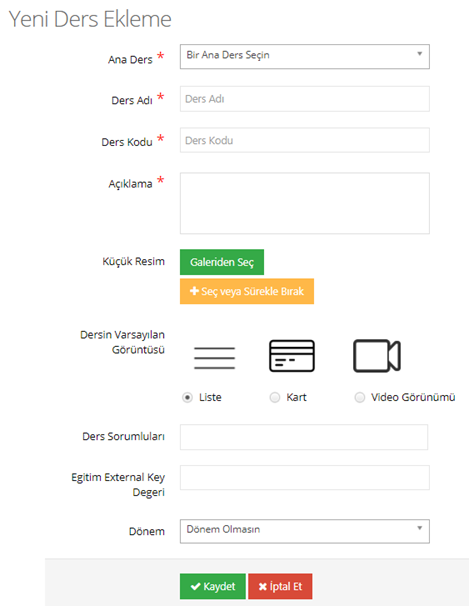Save the form with Kaydet
This screenshot has height=606, width=469.
point(212,586)
